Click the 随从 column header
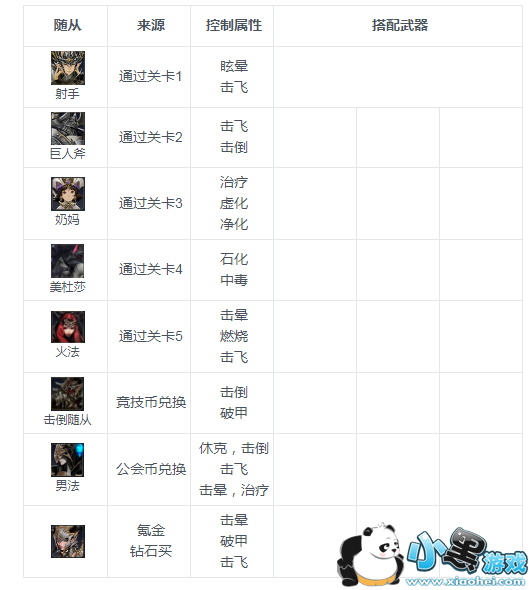 (67, 25)
